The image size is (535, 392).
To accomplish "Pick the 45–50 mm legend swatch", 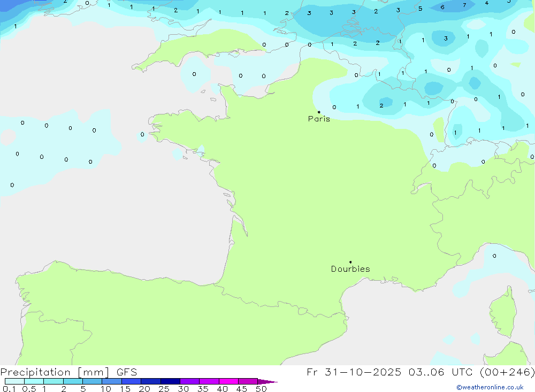I will [248, 381].
